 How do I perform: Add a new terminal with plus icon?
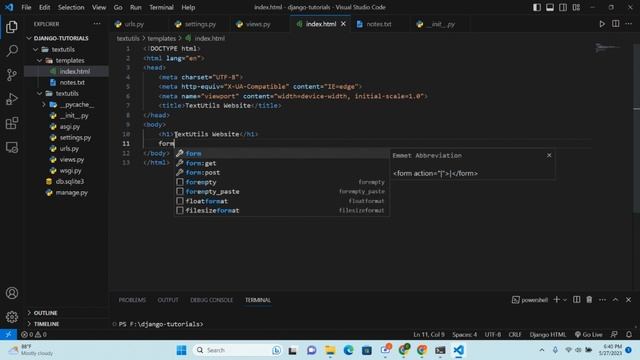(556, 300)
